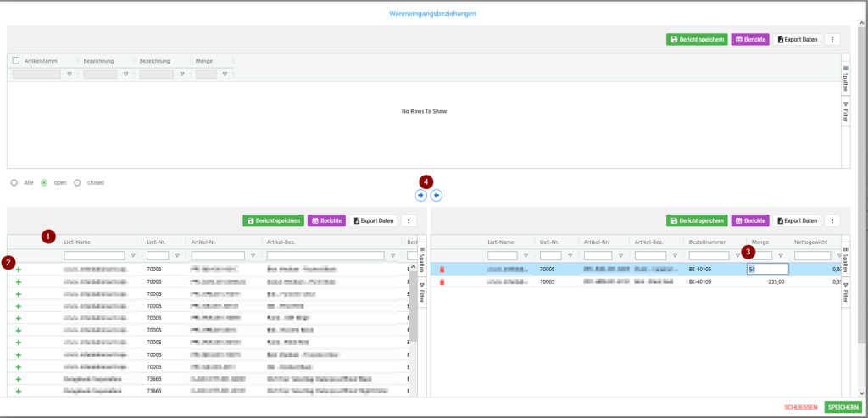
Task: Delete the highlighted row with trash icon
Action: 442,270
